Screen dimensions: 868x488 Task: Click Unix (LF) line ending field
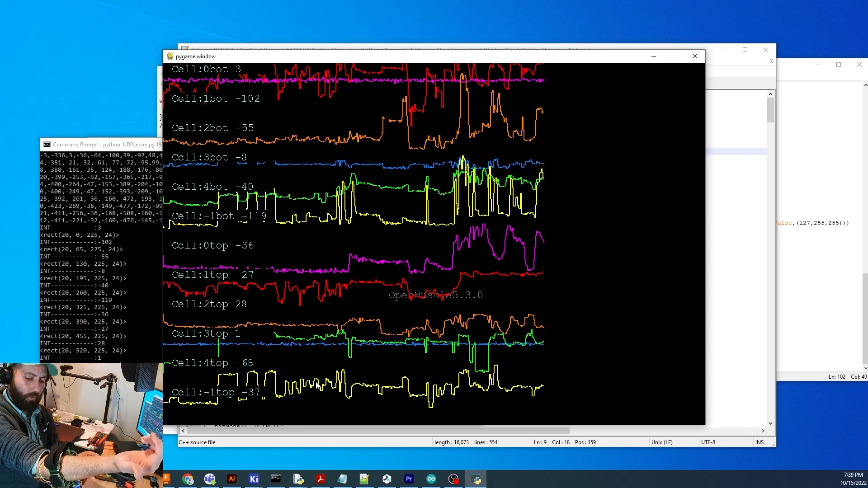(x=662, y=442)
